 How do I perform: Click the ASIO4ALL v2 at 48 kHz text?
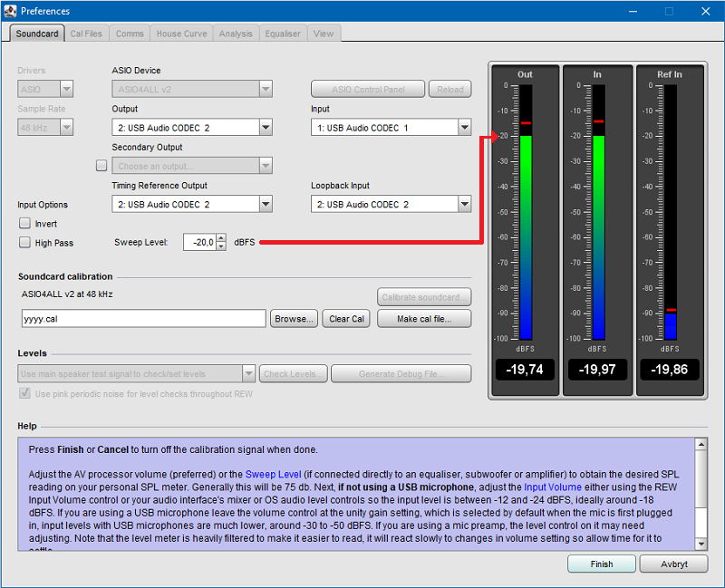pos(67,294)
